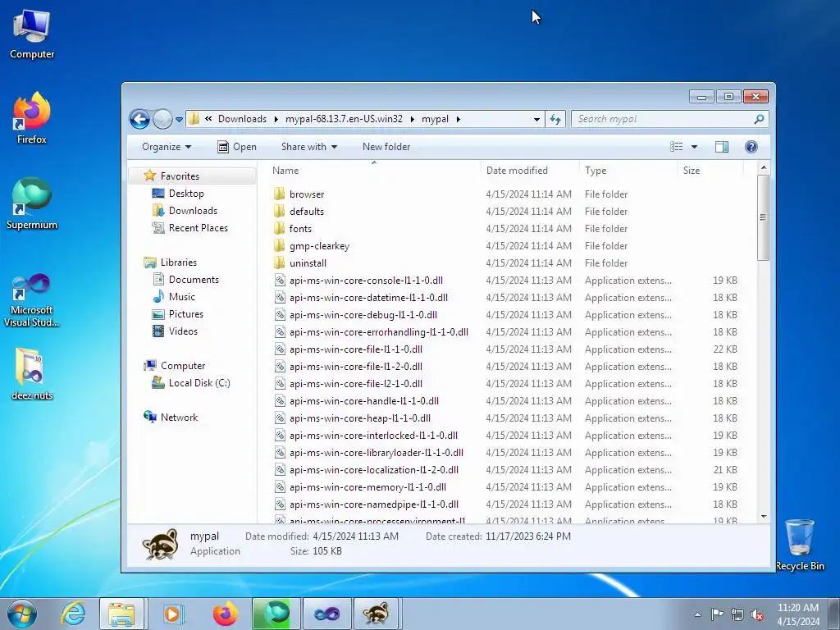Click the scrollbar down arrow
The width and height of the screenshot is (840, 630).
(764, 517)
